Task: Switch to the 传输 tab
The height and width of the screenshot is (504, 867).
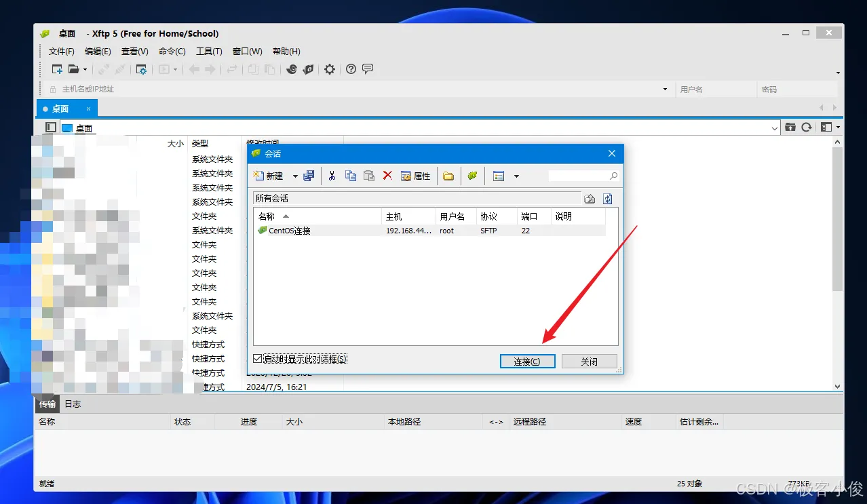Action: [x=47, y=404]
